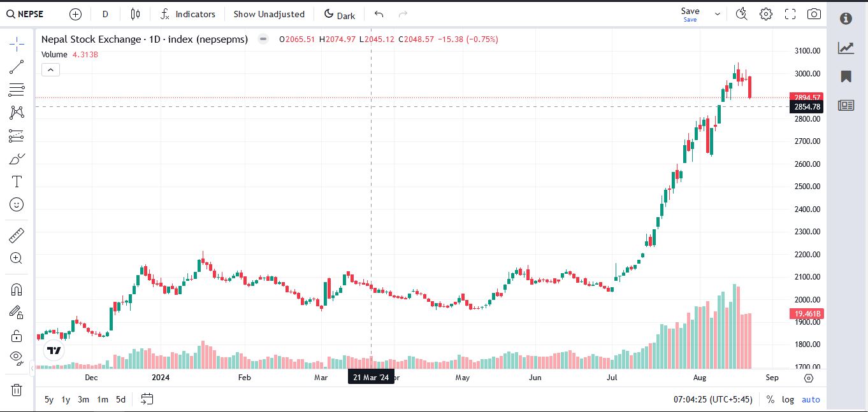The width and height of the screenshot is (868, 412).
Task: Switch to the 5y time range
Action: pyautogui.click(x=49, y=399)
